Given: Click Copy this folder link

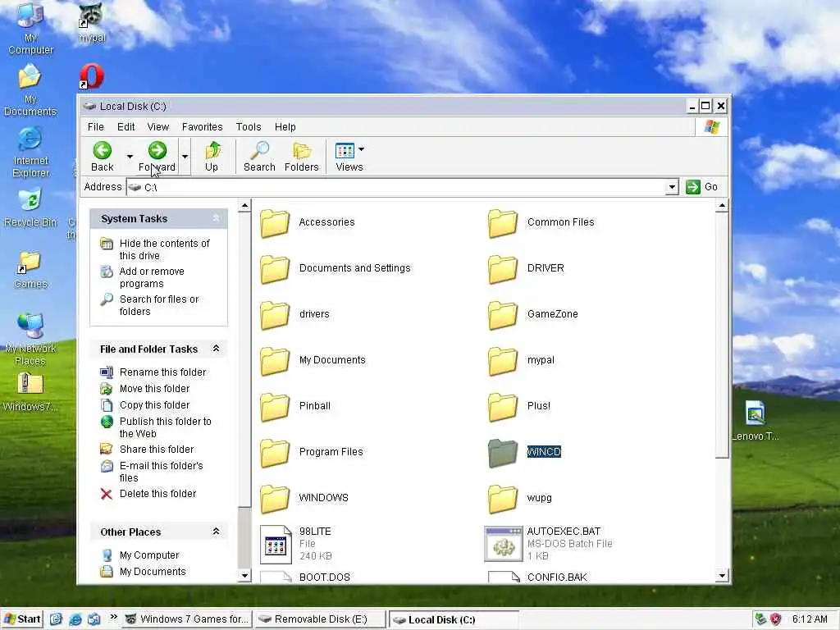Looking at the screenshot, I should click(154, 405).
